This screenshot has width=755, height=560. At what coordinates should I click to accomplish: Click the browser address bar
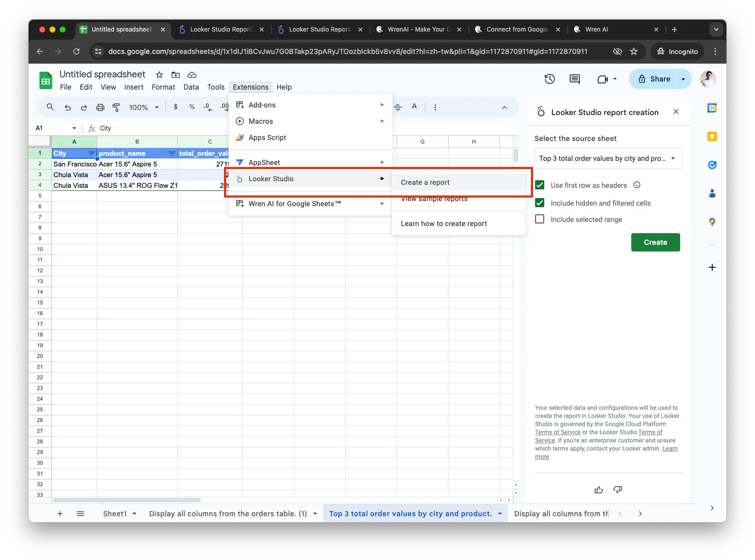coord(348,51)
